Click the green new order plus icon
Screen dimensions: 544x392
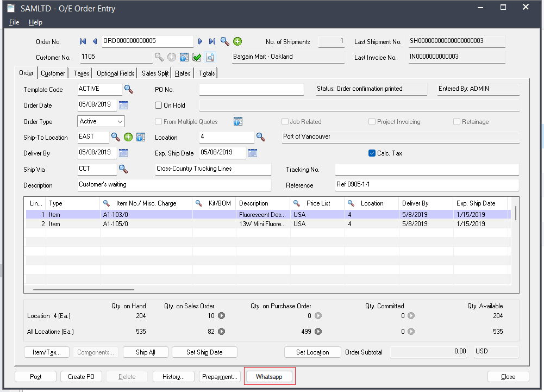tap(237, 41)
